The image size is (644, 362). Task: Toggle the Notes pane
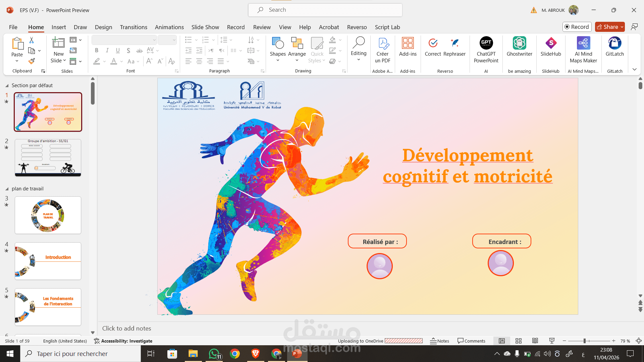439,341
